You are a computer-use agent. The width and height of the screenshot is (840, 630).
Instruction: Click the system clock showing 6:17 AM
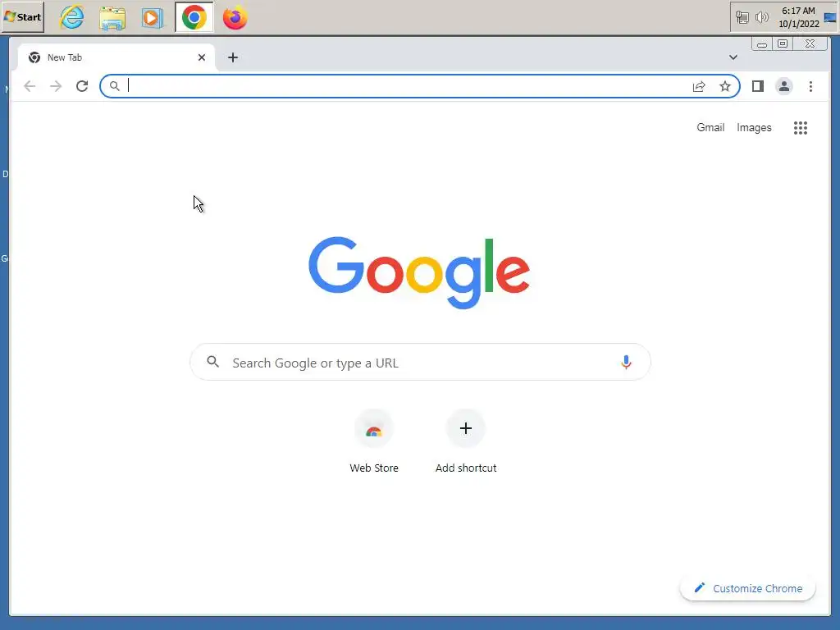799,17
